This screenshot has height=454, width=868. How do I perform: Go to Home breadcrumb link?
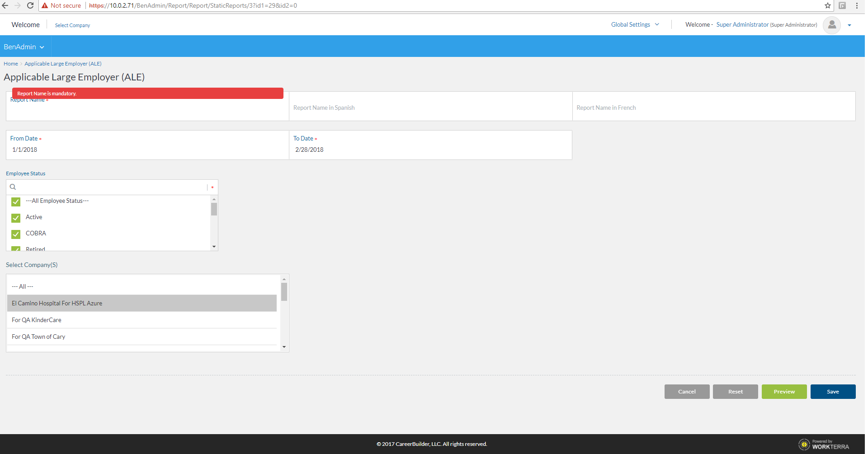tap(11, 64)
